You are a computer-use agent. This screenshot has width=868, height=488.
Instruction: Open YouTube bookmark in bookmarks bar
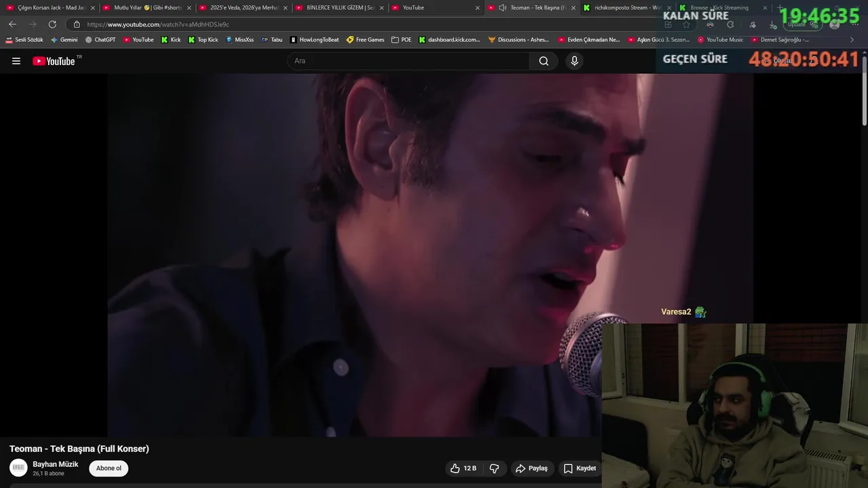[138, 40]
